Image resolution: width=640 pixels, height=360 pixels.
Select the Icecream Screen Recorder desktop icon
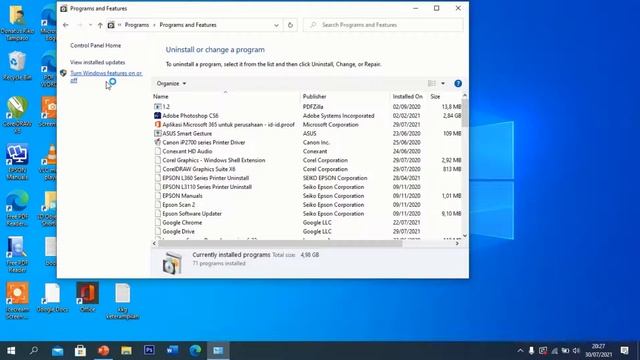18,300
